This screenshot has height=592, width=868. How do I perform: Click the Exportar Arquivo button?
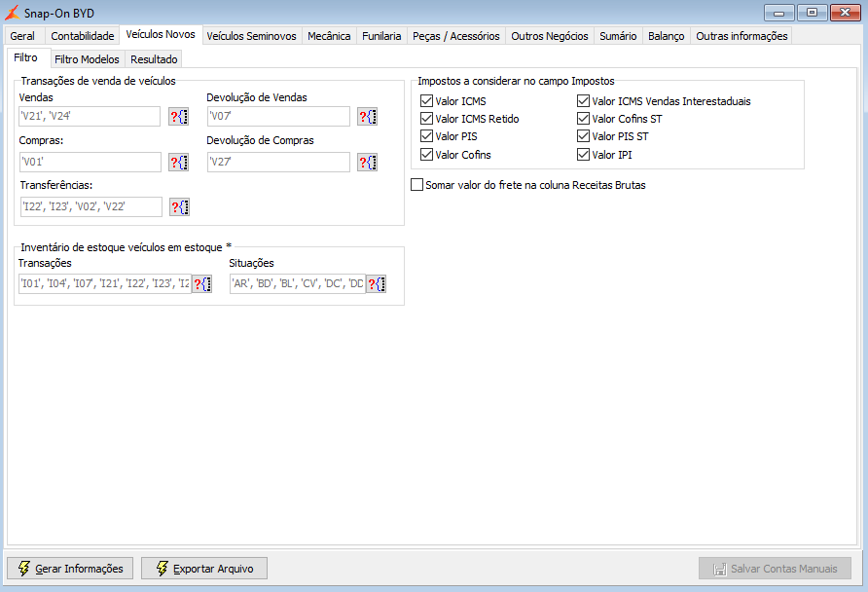coord(204,569)
